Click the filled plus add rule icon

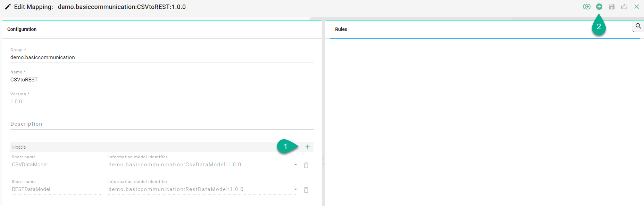[x=599, y=7]
